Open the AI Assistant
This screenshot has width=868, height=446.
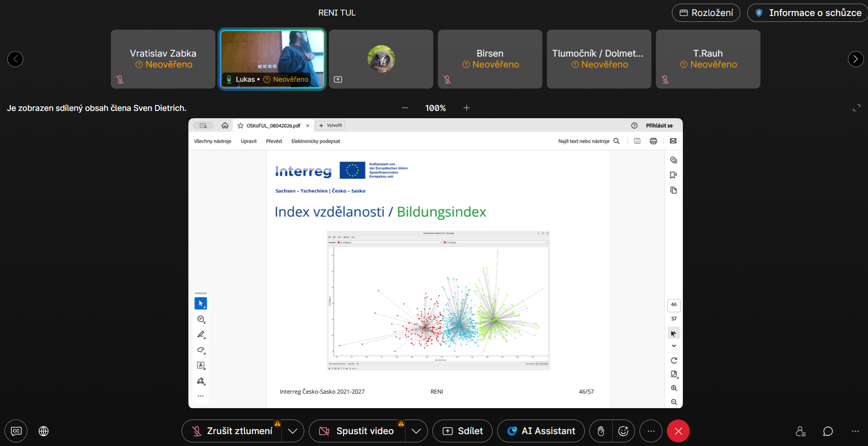[541, 431]
